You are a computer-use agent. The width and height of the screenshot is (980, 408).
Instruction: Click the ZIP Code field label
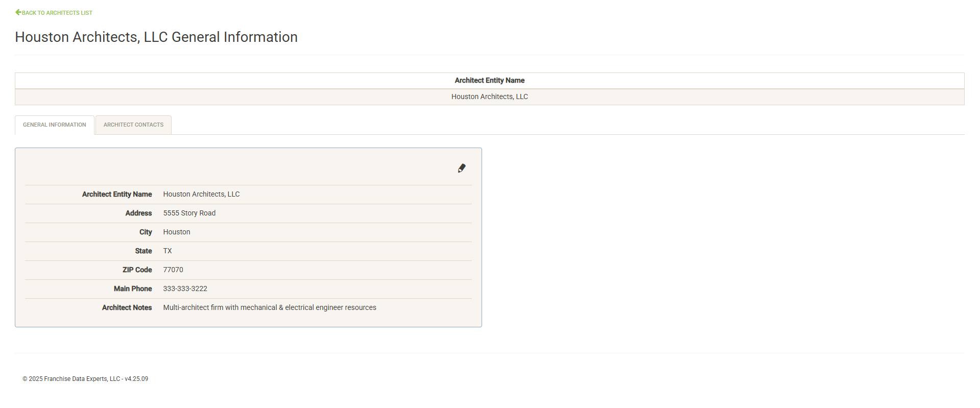click(x=137, y=270)
